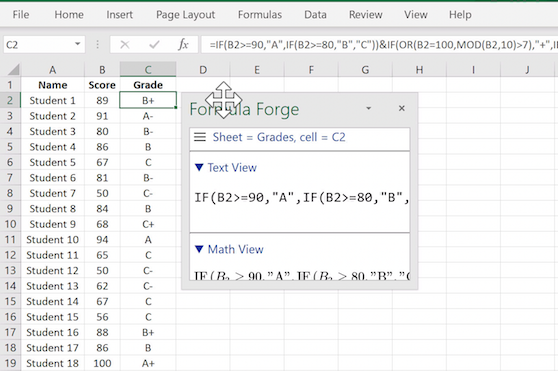Image resolution: width=558 pixels, height=371 pixels.
Task: Select row 1 header
Action: [10, 85]
